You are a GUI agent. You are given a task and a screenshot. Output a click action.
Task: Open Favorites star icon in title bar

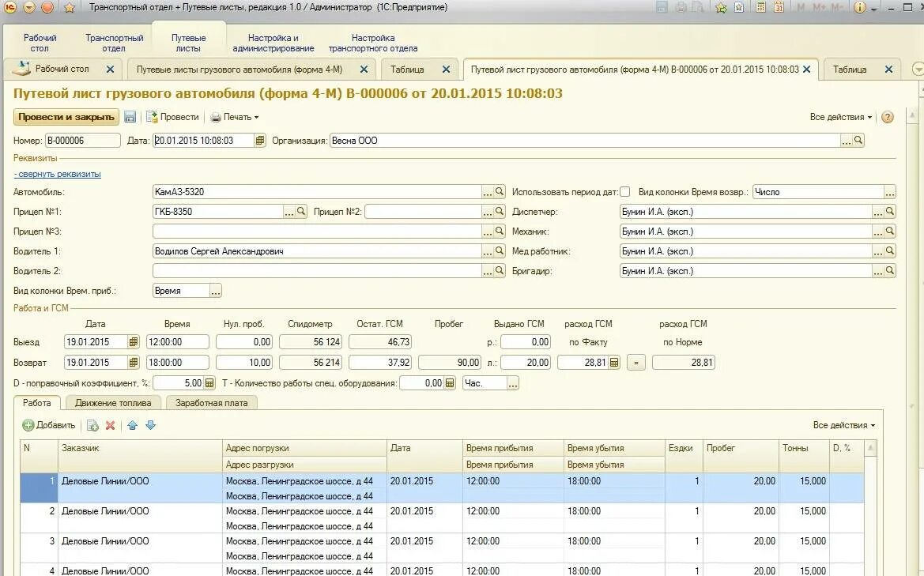[x=70, y=8]
